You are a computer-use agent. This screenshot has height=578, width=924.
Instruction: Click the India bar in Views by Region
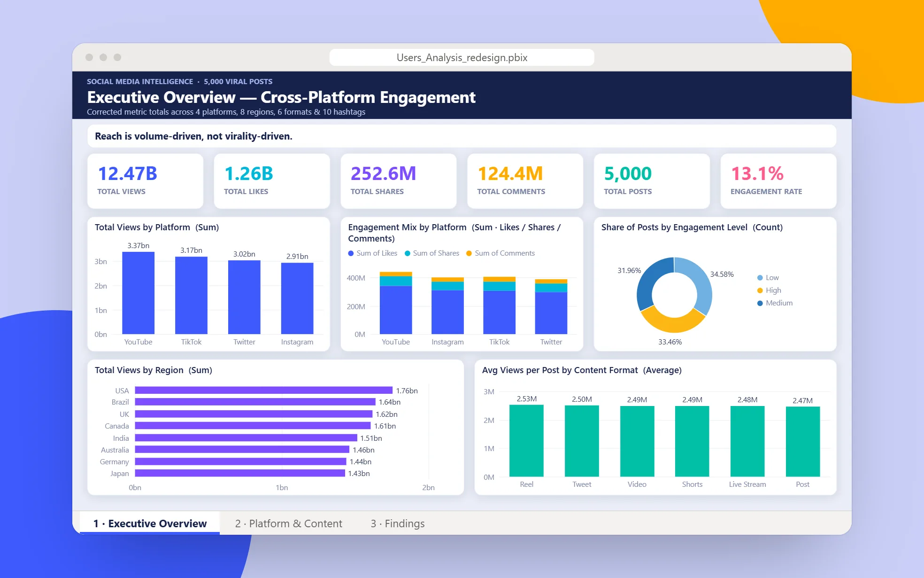coord(246,438)
